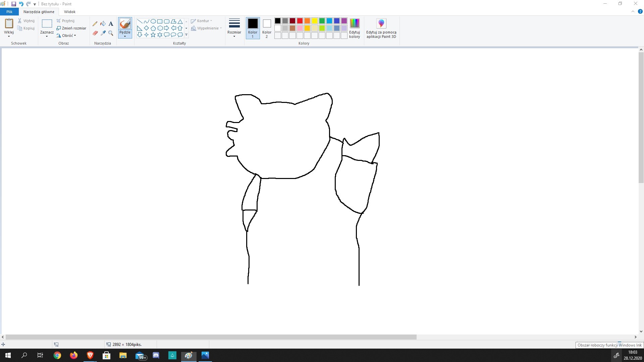644x362 pixels.
Task: Click the Wklej paste icon
Action: click(x=9, y=23)
